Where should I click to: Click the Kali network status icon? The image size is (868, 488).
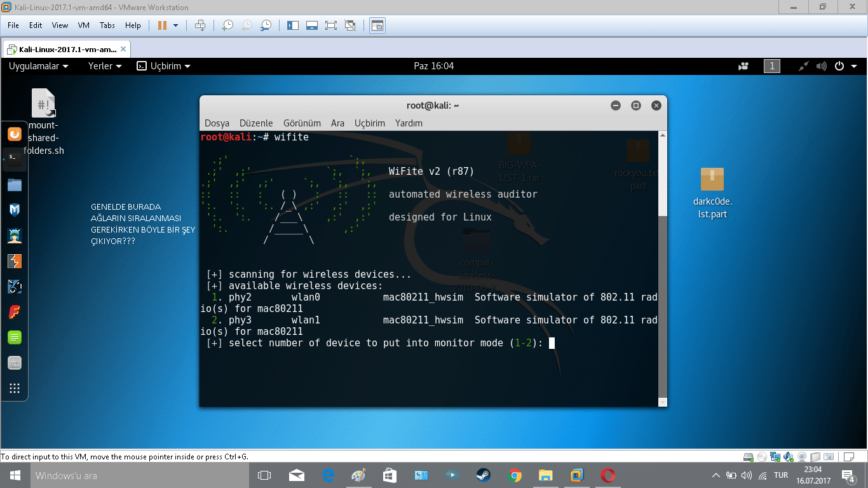pos(804,66)
